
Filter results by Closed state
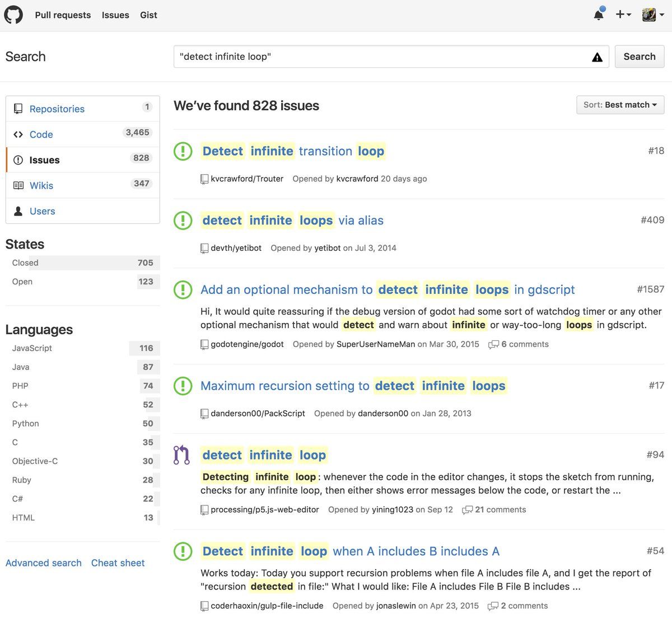click(x=26, y=263)
